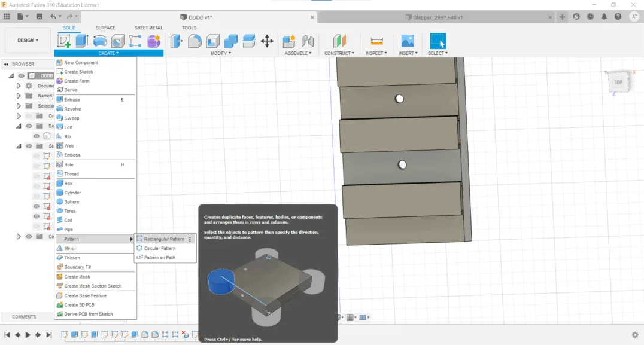Image resolution: width=644 pixels, height=345 pixels.
Task: Toggle visibility eye of the Sketches folder
Action: [x=29, y=146]
